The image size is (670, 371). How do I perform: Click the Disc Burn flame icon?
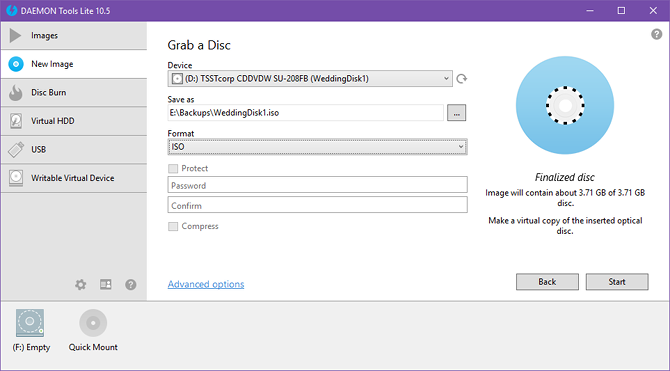(16, 92)
